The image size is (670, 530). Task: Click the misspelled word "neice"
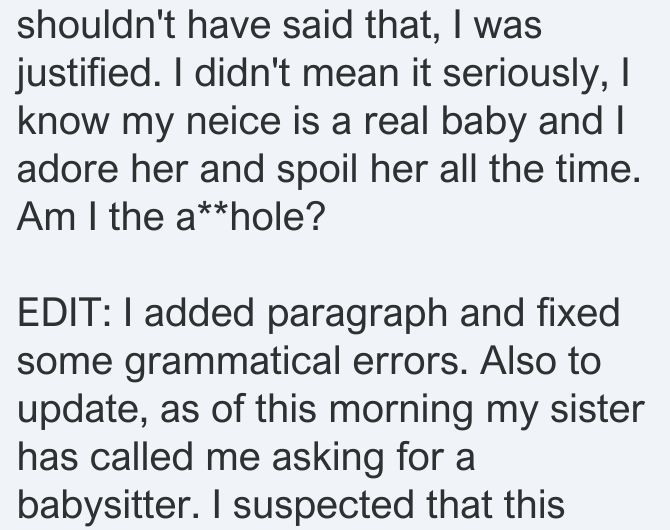pos(234,121)
